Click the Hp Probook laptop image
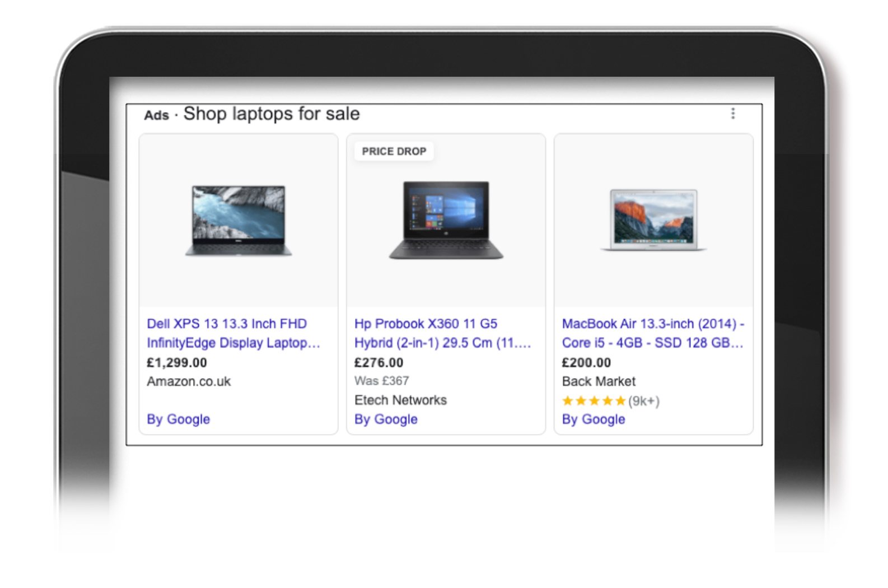The image size is (888, 588). [x=446, y=220]
